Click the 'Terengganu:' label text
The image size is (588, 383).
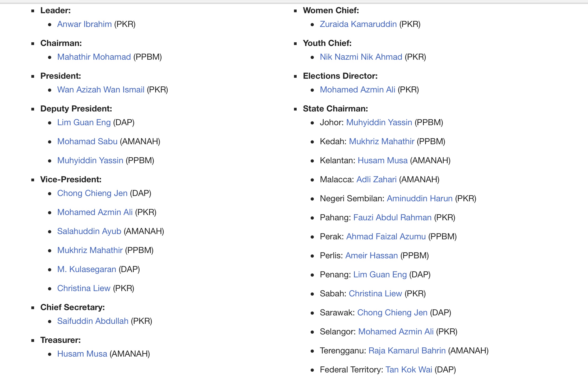(x=343, y=351)
